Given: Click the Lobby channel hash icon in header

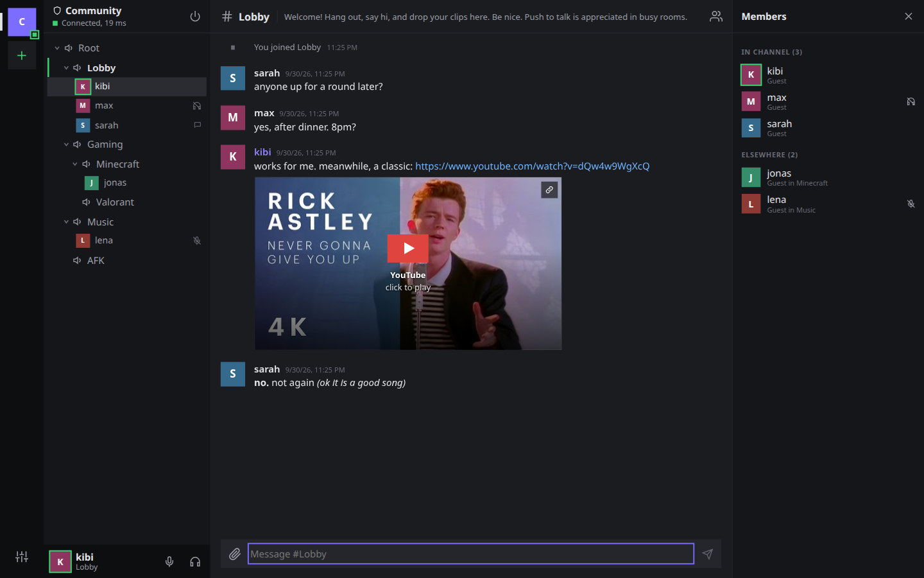Looking at the screenshot, I should [x=227, y=17].
